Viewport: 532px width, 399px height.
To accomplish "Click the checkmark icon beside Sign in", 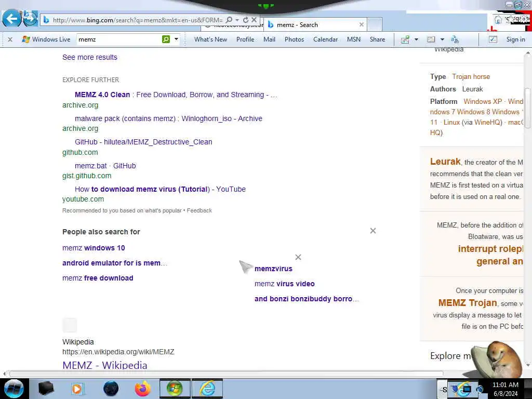I will (493, 39).
